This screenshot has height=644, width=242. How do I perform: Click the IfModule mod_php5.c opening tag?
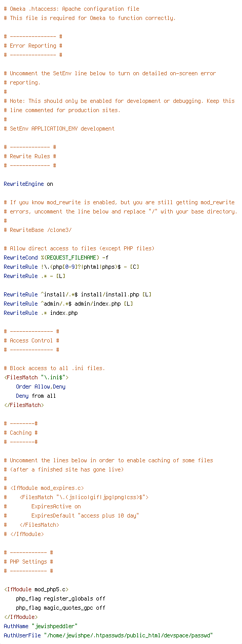click(x=36, y=589)
